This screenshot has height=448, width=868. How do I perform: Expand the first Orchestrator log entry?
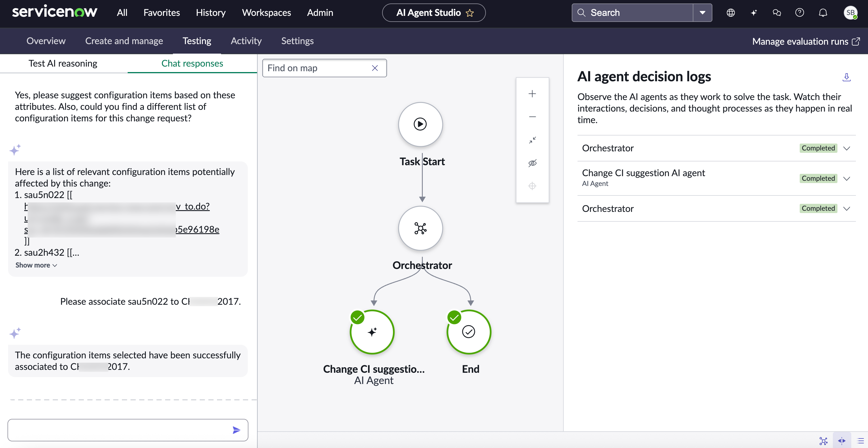click(847, 148)
